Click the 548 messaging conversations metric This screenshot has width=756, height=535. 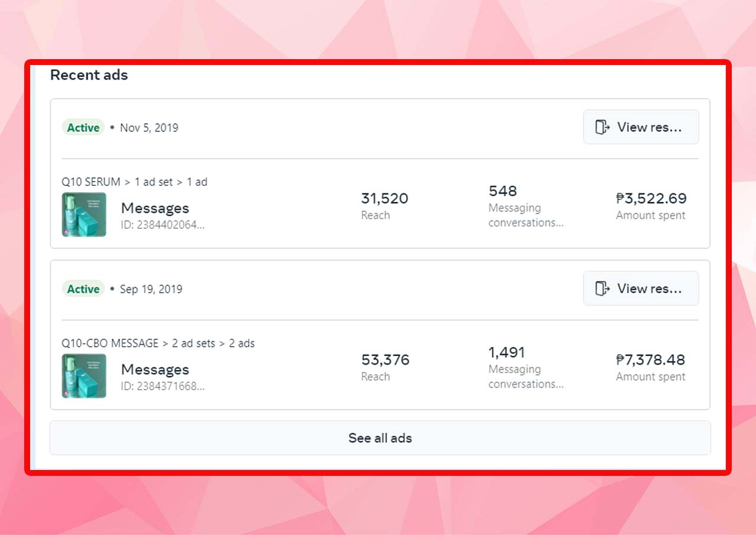(x=503, y=191)
